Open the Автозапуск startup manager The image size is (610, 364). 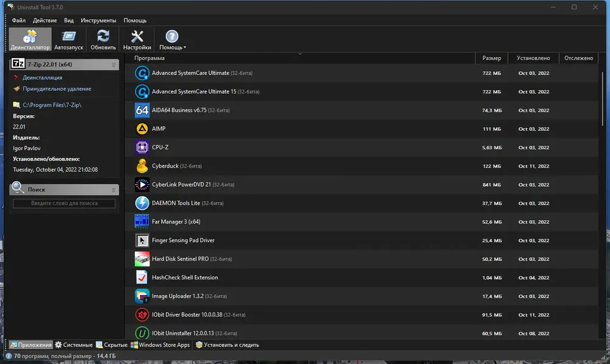[68, 39]
